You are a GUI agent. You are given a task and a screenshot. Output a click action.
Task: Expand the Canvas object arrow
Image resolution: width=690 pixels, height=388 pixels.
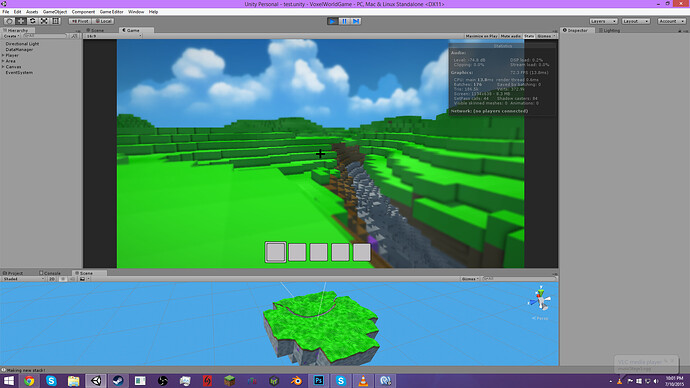tap(3, 67)
